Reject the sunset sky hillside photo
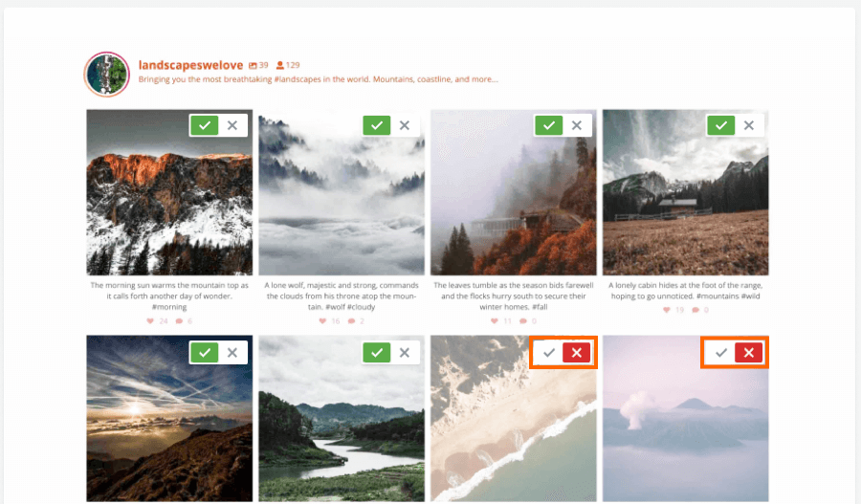 point(232,353)
